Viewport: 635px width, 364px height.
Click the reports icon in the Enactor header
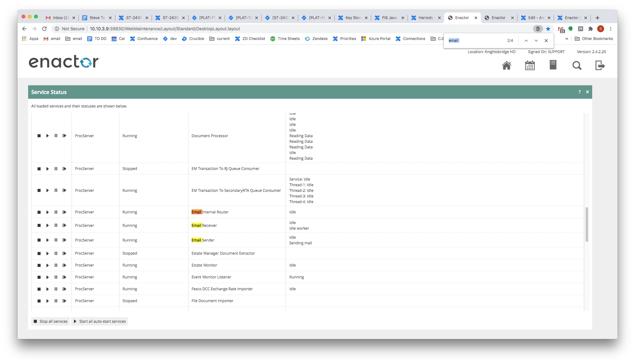pyautogui.click(x=553, y=65)
